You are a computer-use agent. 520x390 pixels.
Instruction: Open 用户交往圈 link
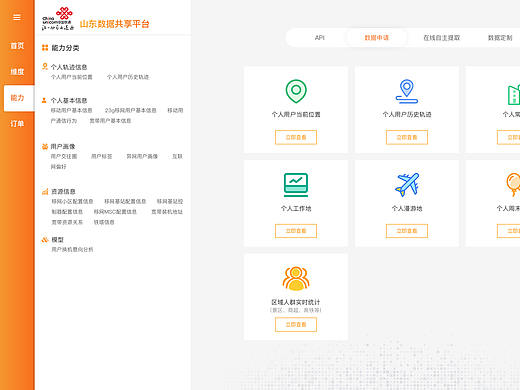click(x=64, y=156)
